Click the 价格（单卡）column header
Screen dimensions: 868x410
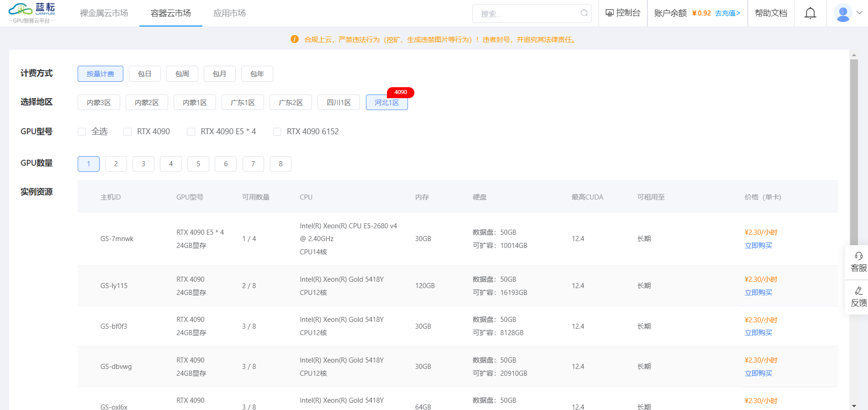pos(763,197)
